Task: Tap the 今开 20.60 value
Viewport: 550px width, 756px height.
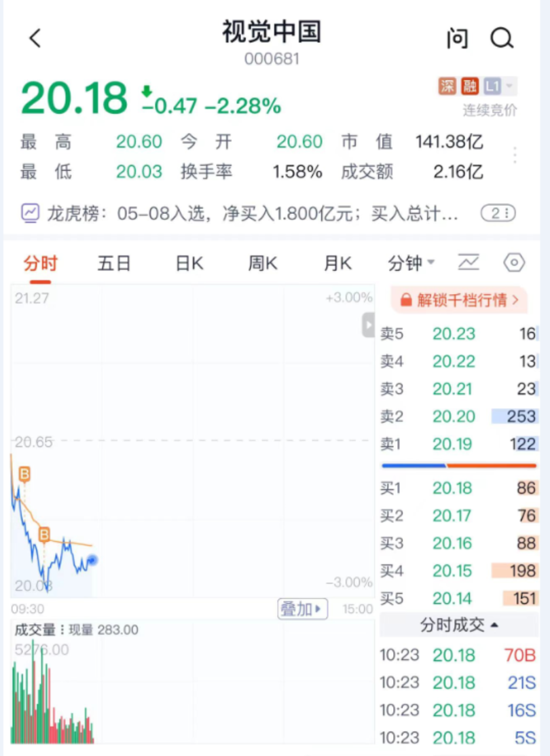Action: click(299, 142)
